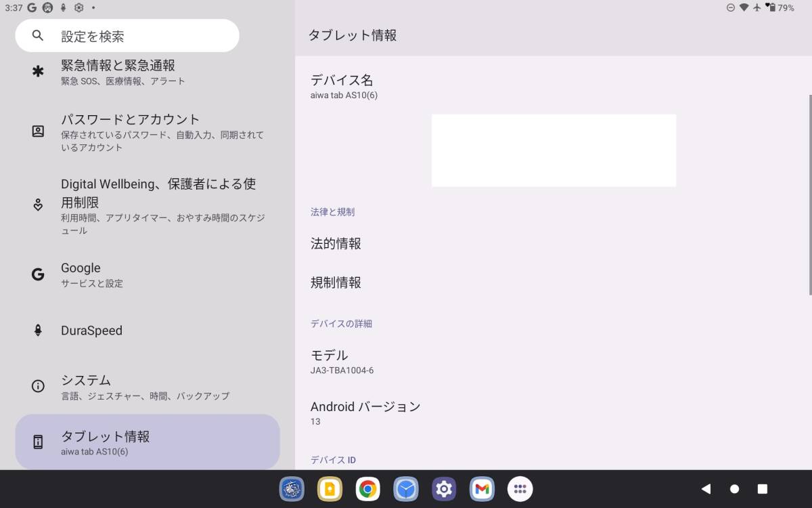Open the yellow Keep notes app

point(330,488)
